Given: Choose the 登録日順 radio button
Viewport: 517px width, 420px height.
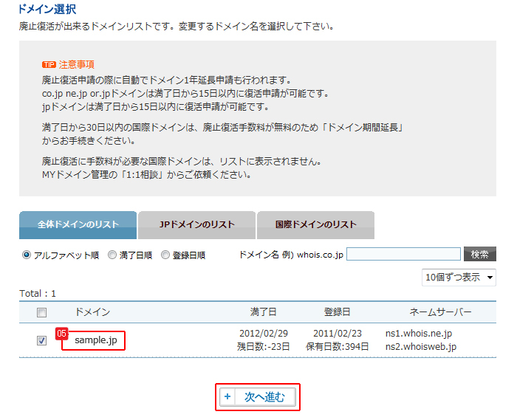Looking at the screenshot, I should [x=165, y=255].
